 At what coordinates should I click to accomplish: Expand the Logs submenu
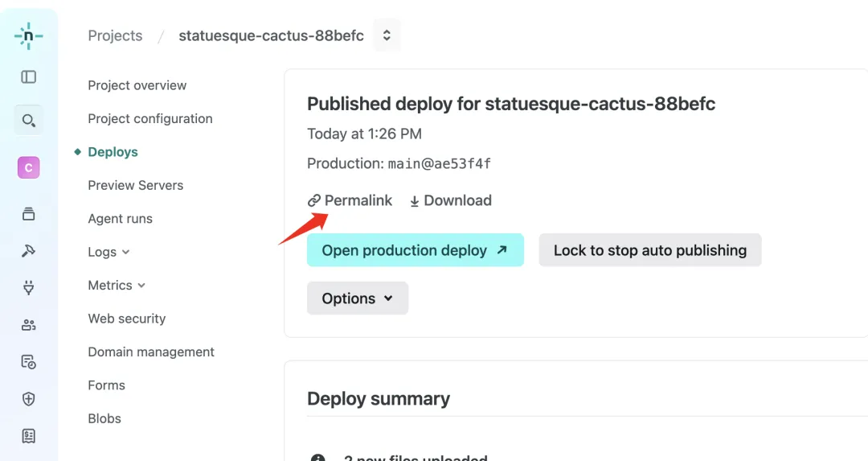pos(108,252)
